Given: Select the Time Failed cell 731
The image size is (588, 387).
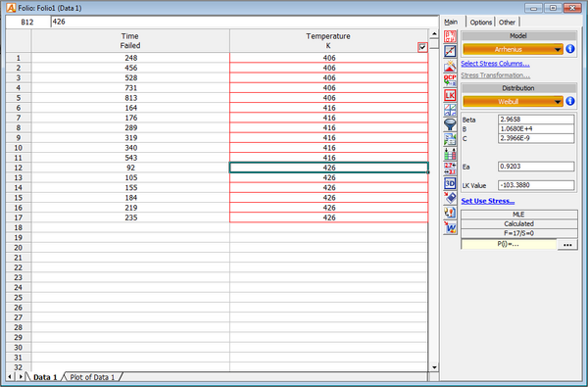Looking at the screenshot, I should [130, 88].
